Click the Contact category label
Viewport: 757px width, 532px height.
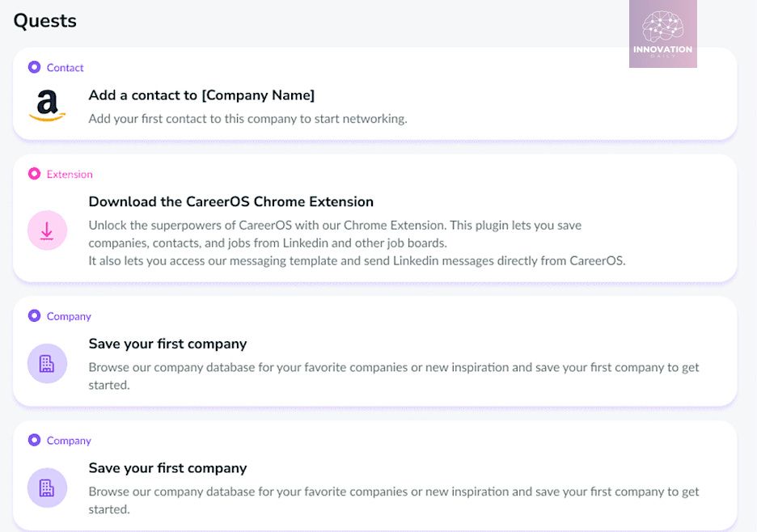click(x=66, y=68)
